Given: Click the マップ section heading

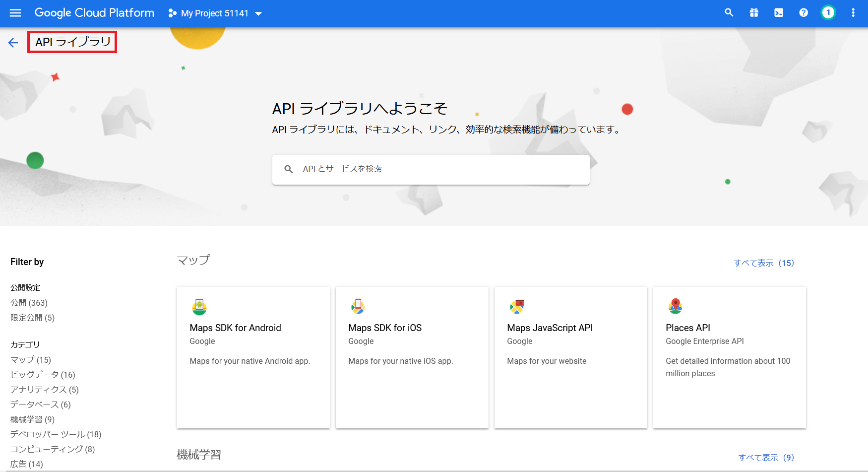Looking at the screenshot, I should (x=193, y=260).
